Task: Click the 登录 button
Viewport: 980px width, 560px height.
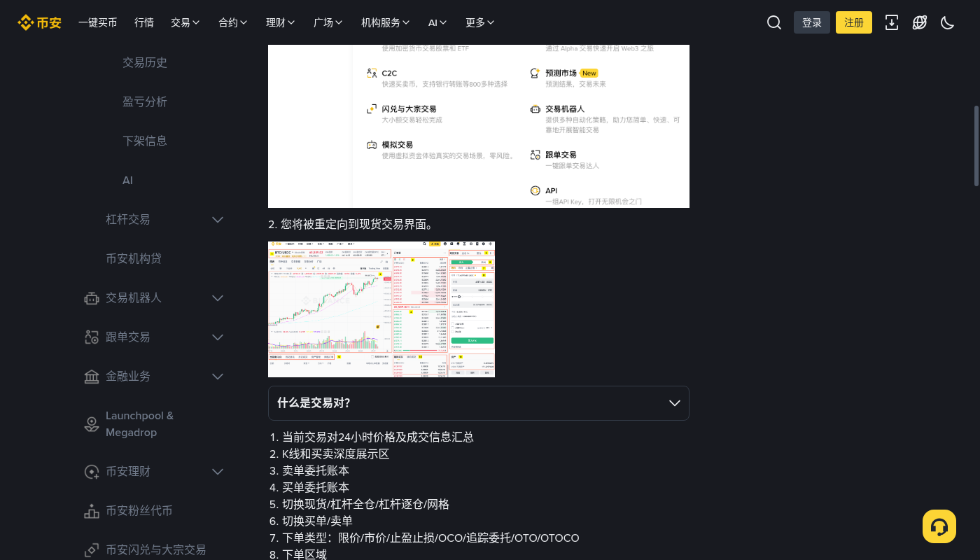Action: point(812,22)
